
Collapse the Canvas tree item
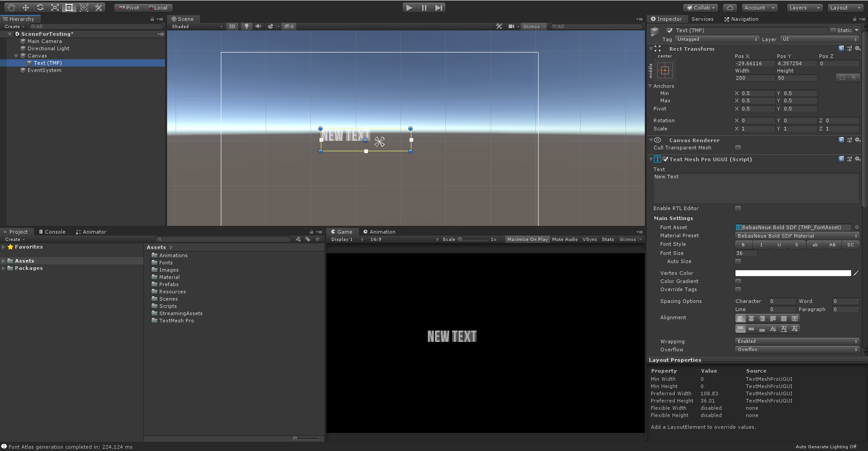[x=16, y=56]
